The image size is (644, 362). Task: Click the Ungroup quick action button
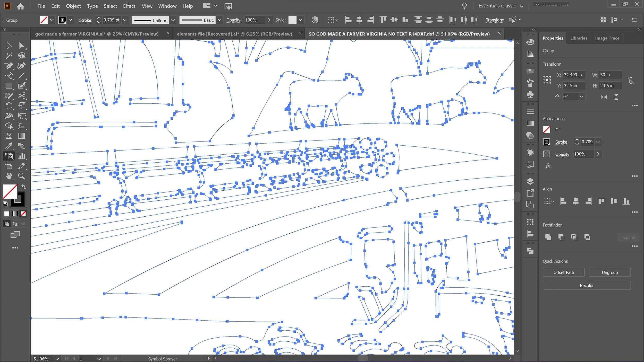[x=609, y=272]
